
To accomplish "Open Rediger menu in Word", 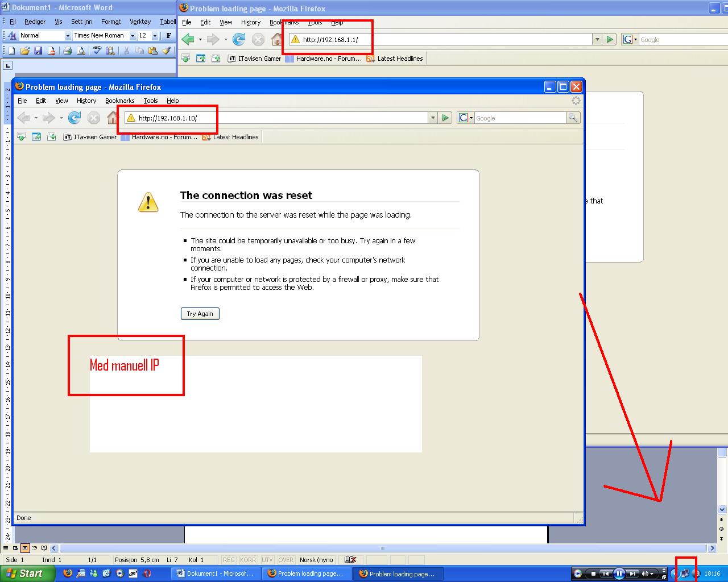I will coord(35,22).
